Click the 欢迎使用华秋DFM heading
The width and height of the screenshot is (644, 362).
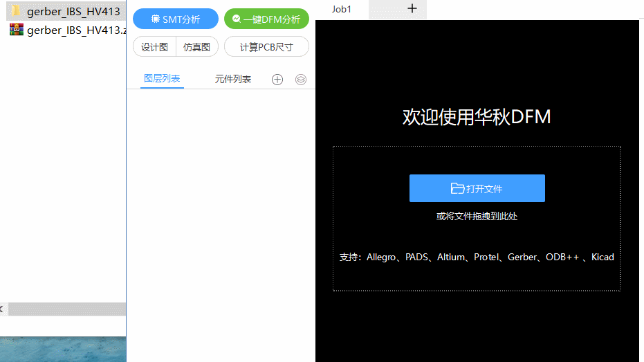click(477, 117)
